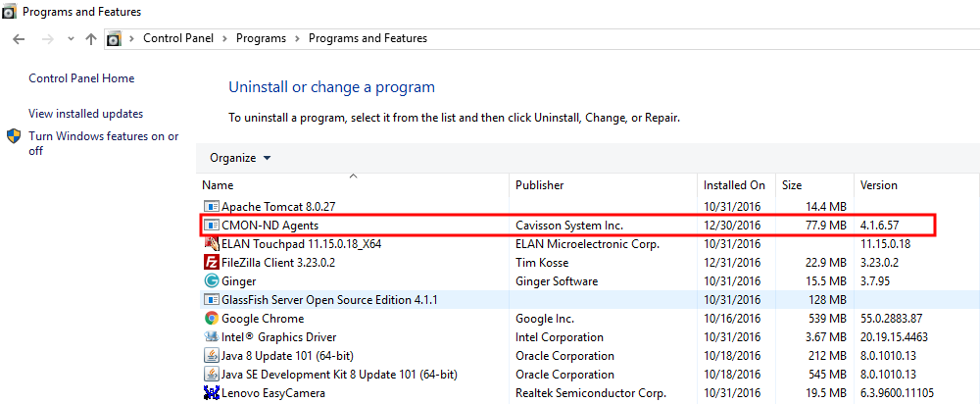Sort by Publisher column header
The width and height of the screenshot is (980, 404).
click(x=539, y=185)
